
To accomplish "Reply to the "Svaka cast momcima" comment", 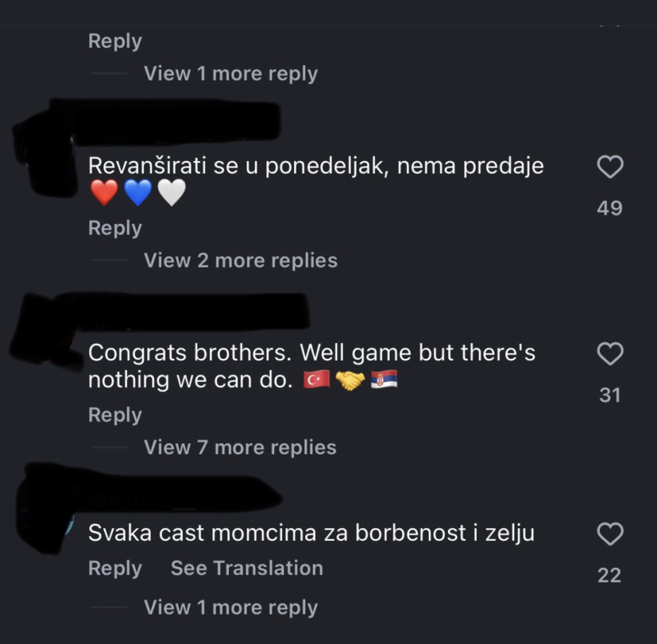I will click(x=114, y=568).
